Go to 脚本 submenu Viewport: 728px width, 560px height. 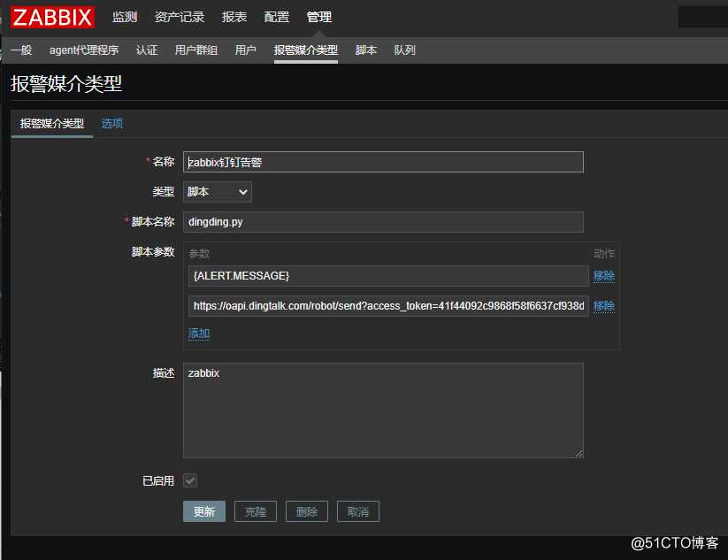pyautogui.click(x=366, y=50)
